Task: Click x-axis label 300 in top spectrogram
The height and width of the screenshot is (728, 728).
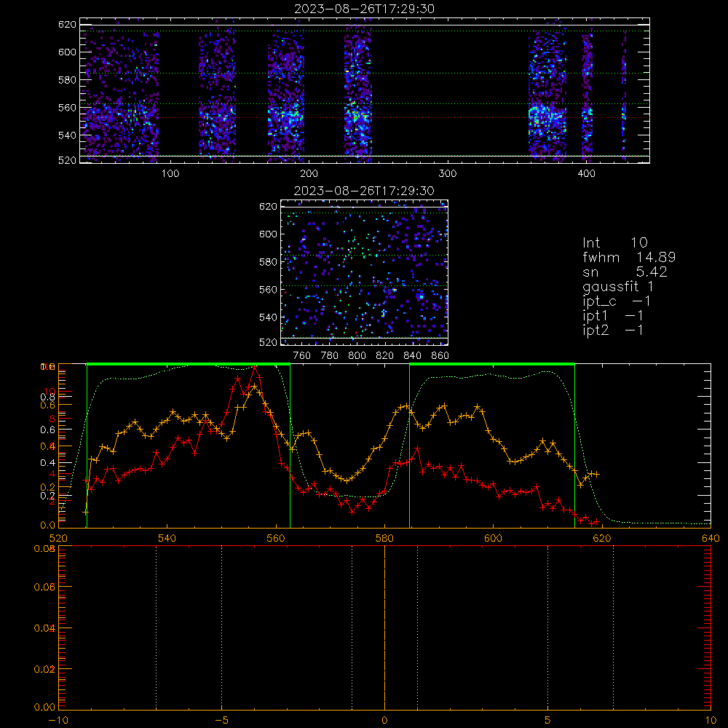Action: 447,174
